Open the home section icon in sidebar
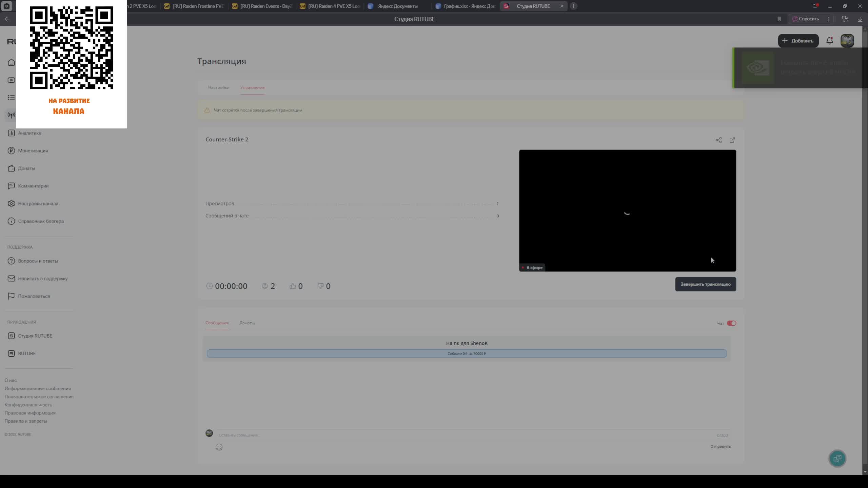The image size is (868, 488). (11, 62)
